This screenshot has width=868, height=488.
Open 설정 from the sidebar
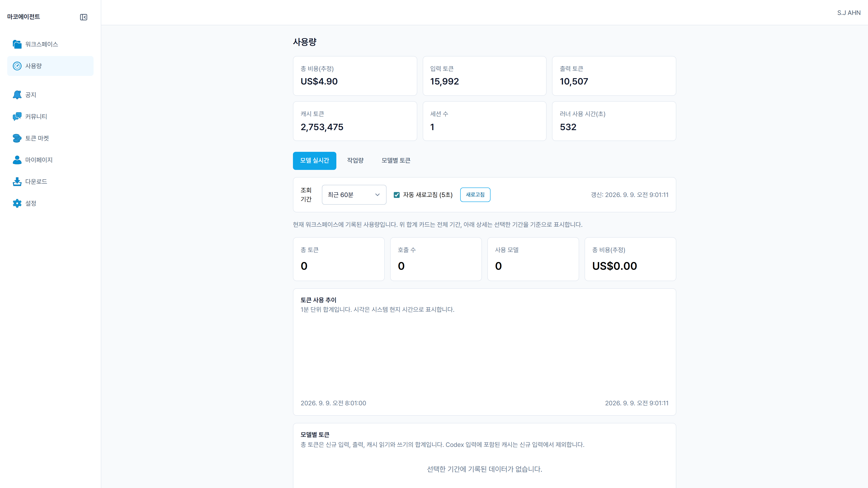(50, 203)
